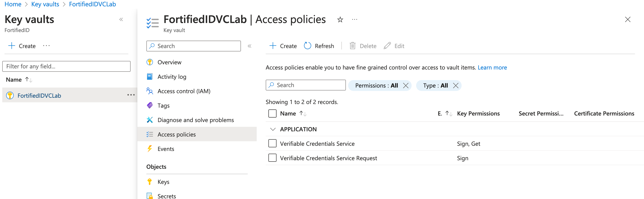Click the FortifiedIDVCLab vault key icon
The height and width of the screenshot is (199, 644).
(10, 95)
